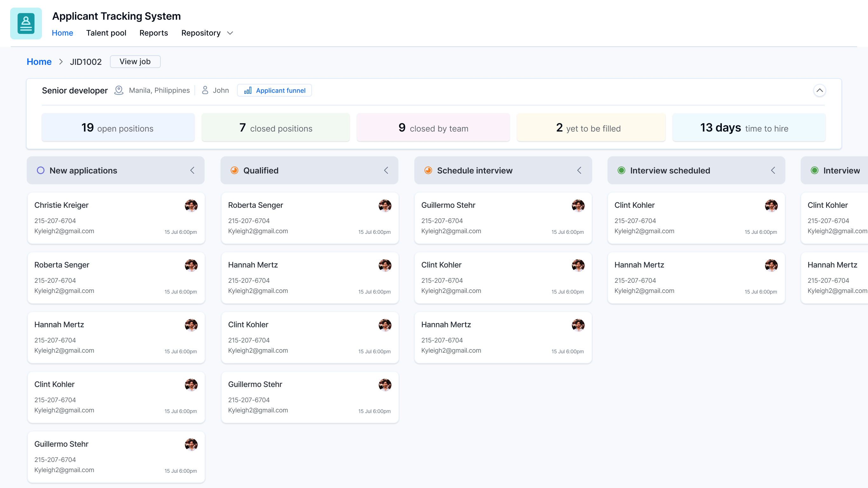Click the Interview scheduled green status icon
Screen dimensions: 868x488
(621, 171)
